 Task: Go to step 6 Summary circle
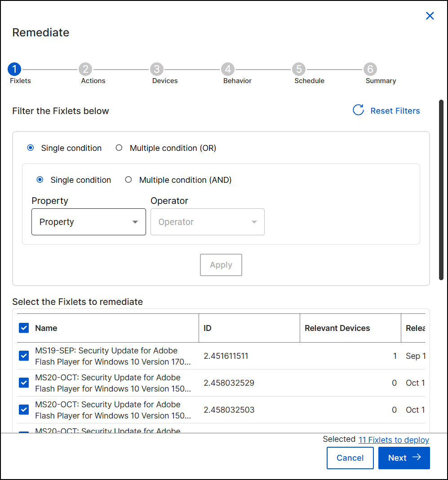pos(370,69)
